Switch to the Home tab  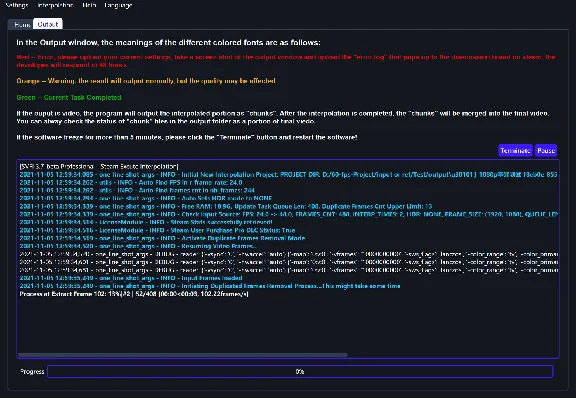(x=21, y=25)
